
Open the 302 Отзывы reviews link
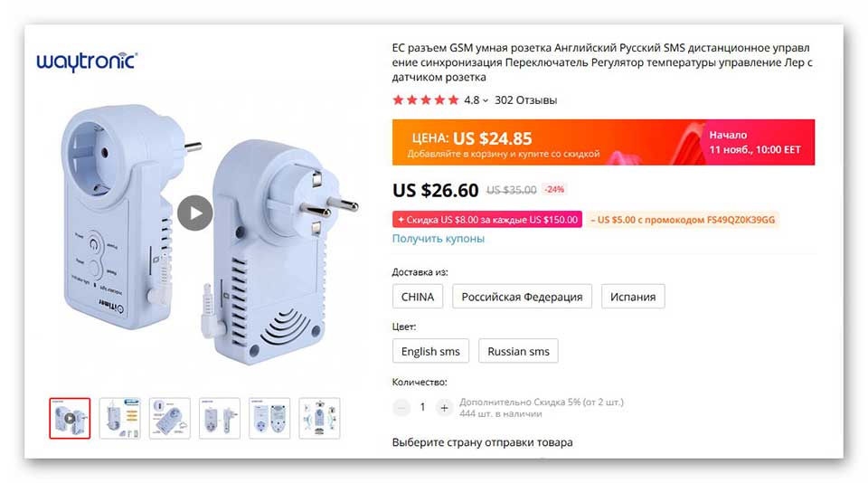coord(525,100)
